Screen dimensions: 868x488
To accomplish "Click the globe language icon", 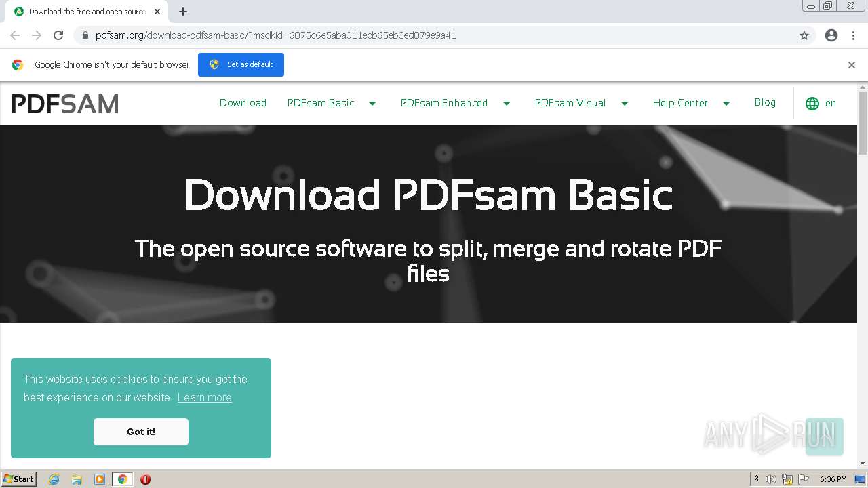I will pos(812,104).
